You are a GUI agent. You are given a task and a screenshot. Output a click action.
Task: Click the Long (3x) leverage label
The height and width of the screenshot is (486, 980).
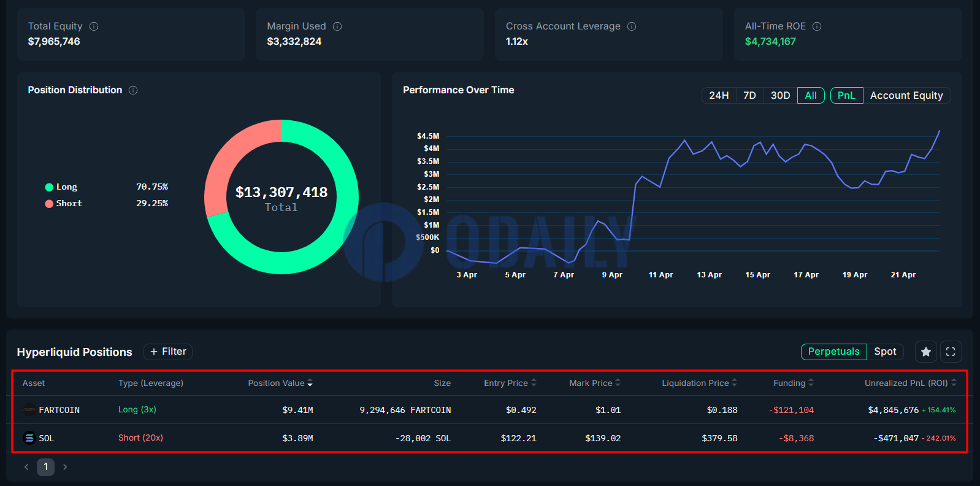(x=137, y=409)
